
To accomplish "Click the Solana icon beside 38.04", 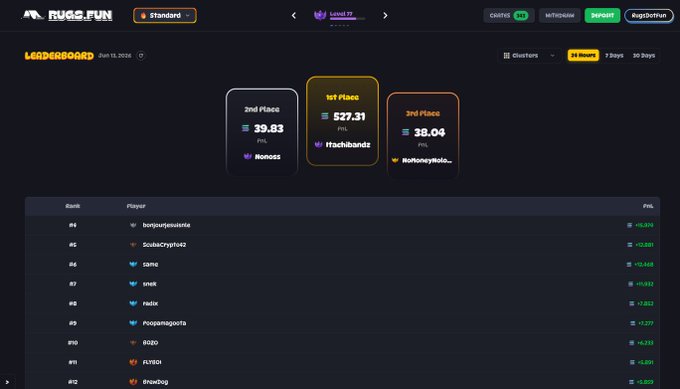I will [405, 132].
